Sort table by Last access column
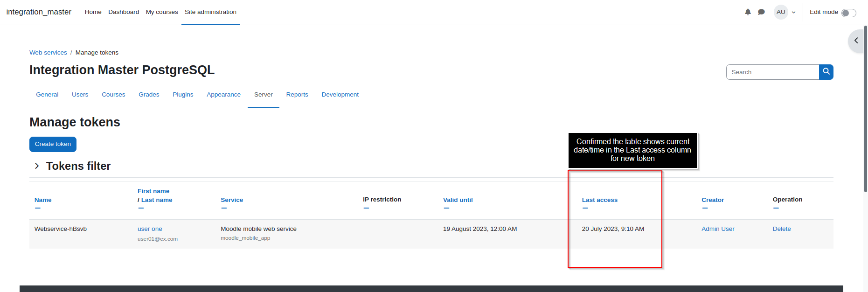868x292 pixels. click(599, 200)
